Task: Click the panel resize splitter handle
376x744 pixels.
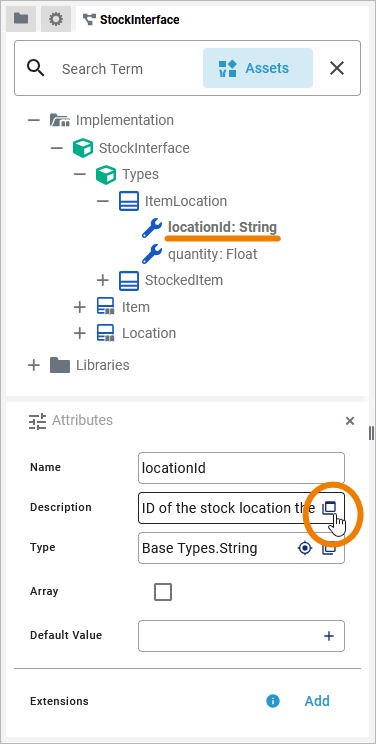Action: pos(371,433)
